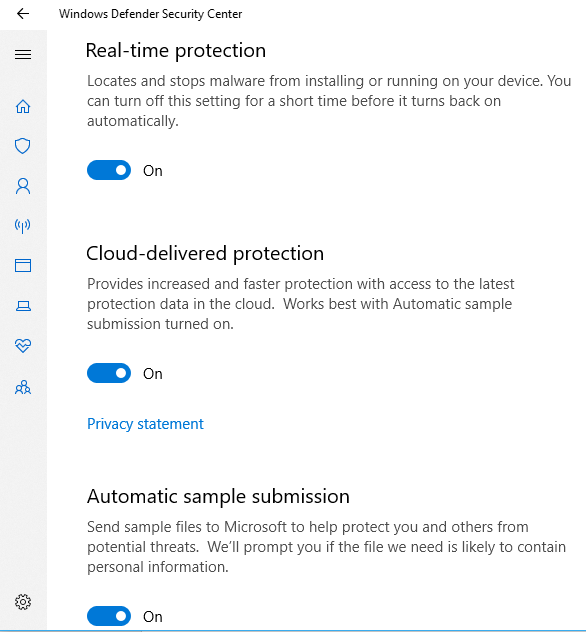Open the Home section icon
This screenshot has height=632, width=586.
coord(23,106)
